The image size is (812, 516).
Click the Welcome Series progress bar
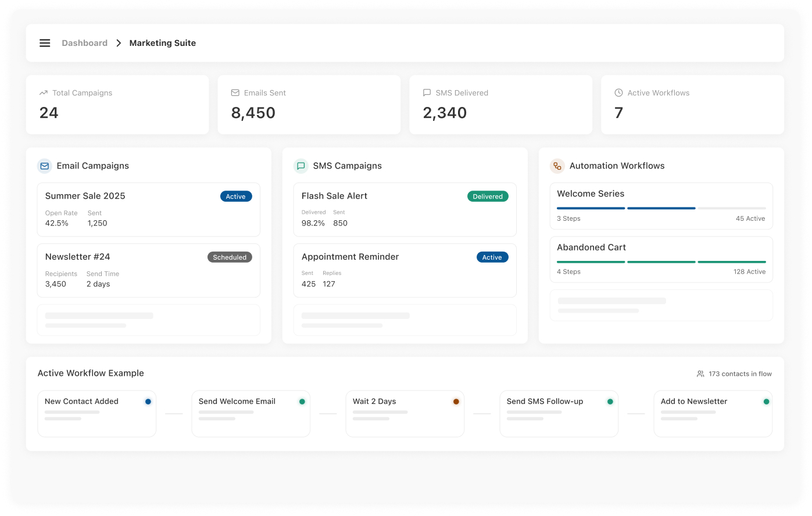point(661,208)
